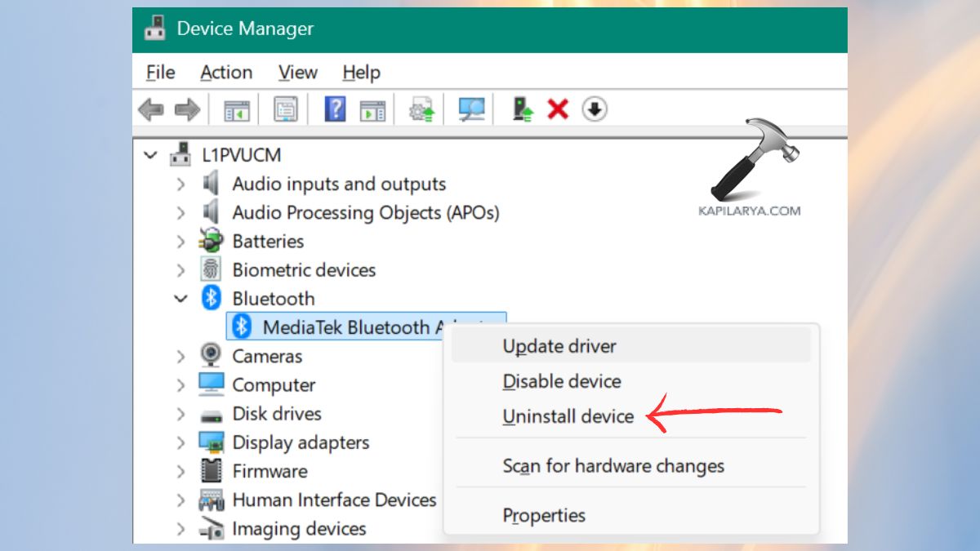The image size is (980, 551).
Task: Click Disable device in the context menu
Action: pos(561,381)
